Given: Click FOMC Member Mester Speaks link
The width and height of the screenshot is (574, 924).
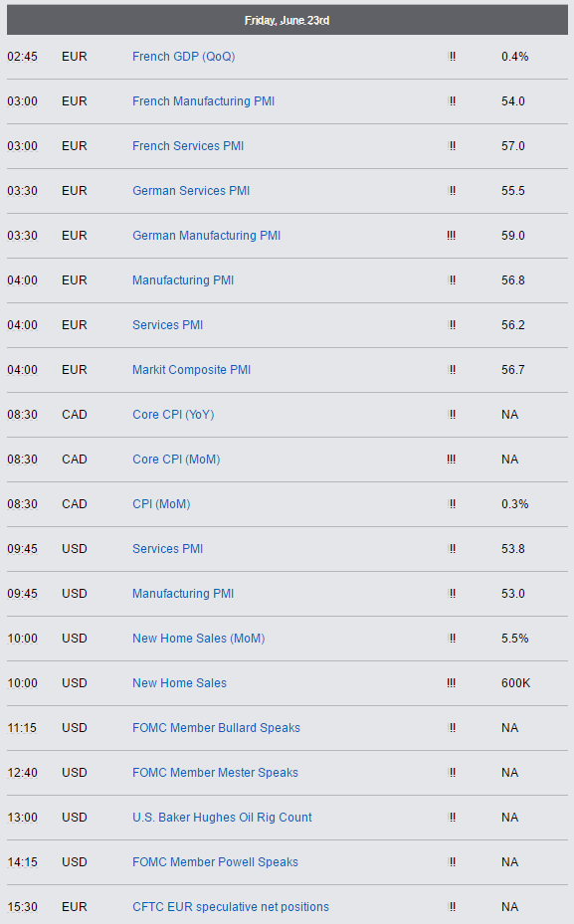Looking at the screenshot, I should 215,773.
